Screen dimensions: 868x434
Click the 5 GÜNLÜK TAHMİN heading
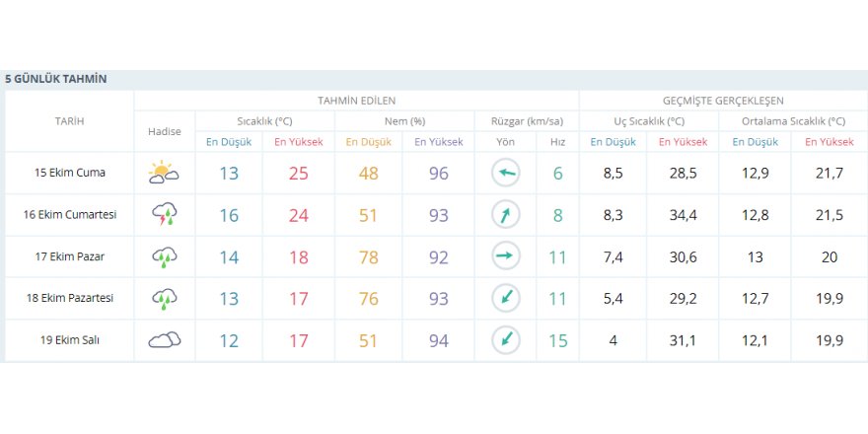(x=56, y=79)
